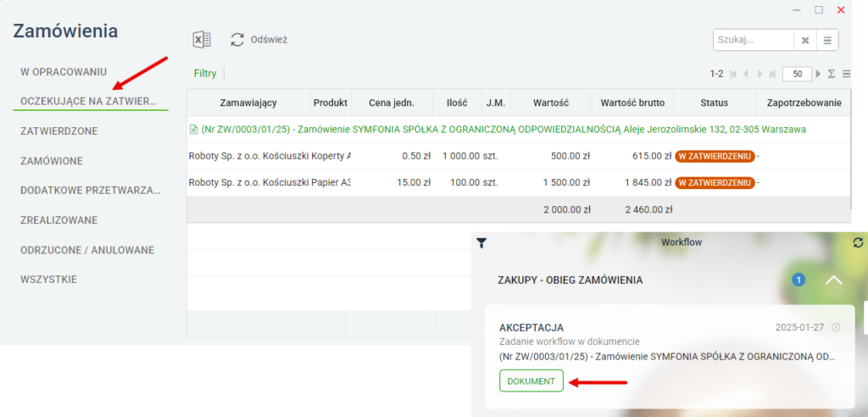This screenshot has height=417, width=868.
Task: Show ZREALIZOWANE orders
Action: point(58,220)
